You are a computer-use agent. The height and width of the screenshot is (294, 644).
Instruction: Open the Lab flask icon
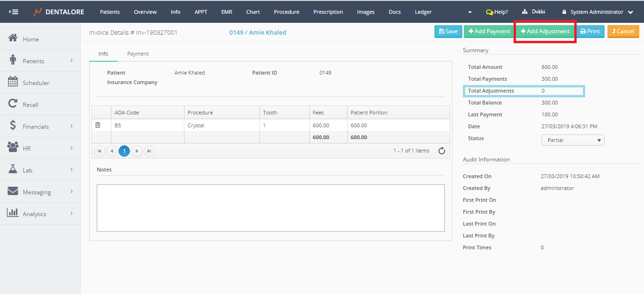point(13,170)
